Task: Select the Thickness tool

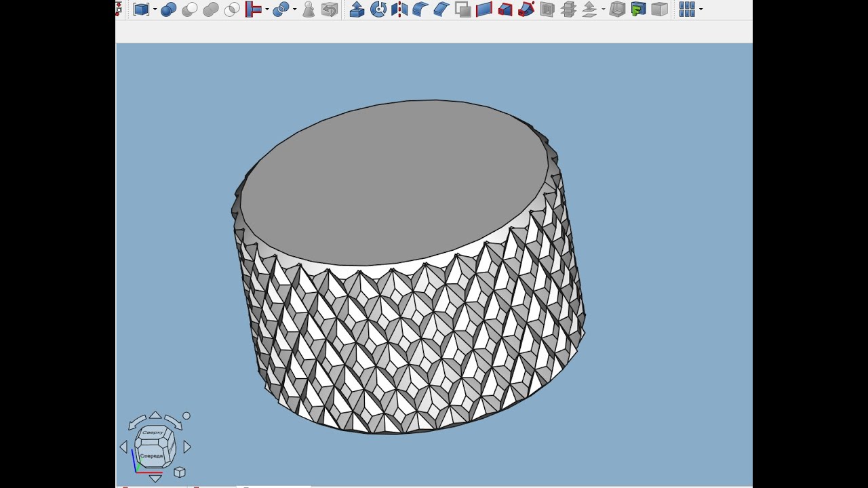Action: pyautogui.click(x=617, y=9)
